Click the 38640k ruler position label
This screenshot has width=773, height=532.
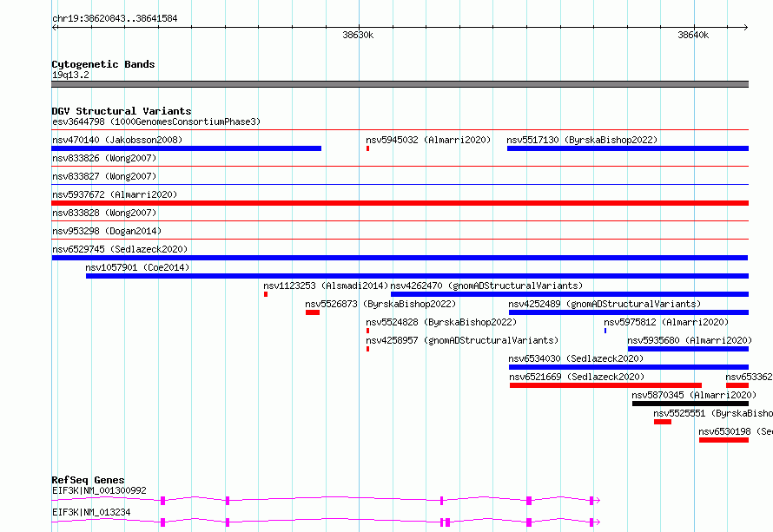(x=693, y=35)
